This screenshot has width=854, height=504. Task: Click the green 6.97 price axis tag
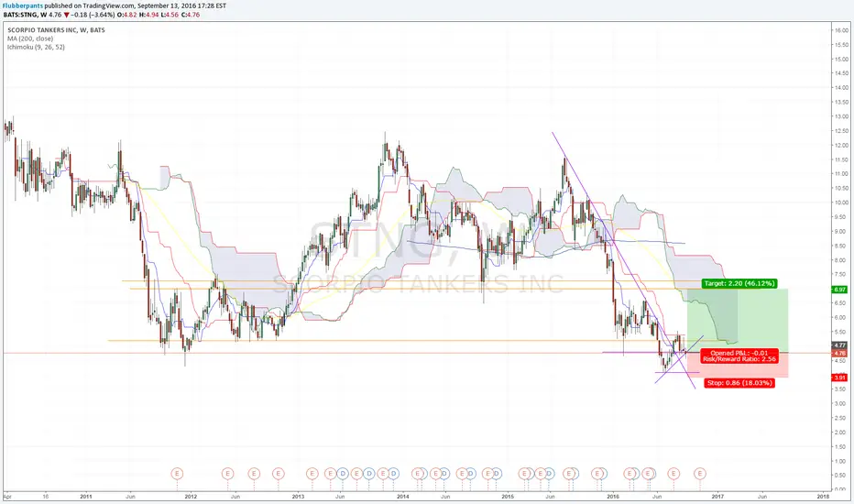tap(839, 290)
